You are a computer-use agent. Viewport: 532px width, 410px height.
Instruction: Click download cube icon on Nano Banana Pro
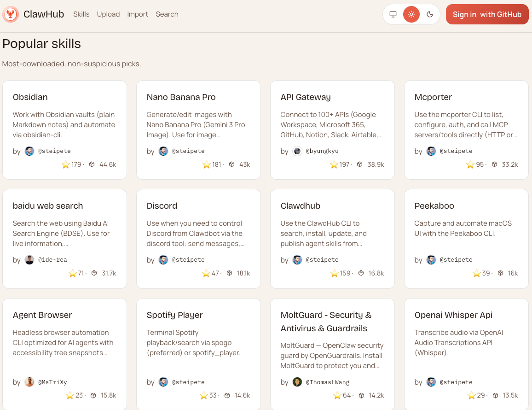coord(232,164)
